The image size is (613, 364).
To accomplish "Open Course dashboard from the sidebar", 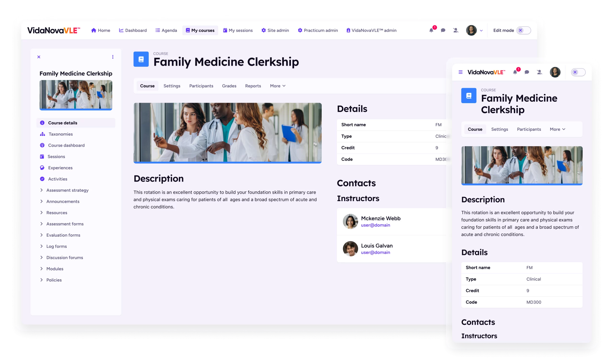I will (x=66, y=145).
